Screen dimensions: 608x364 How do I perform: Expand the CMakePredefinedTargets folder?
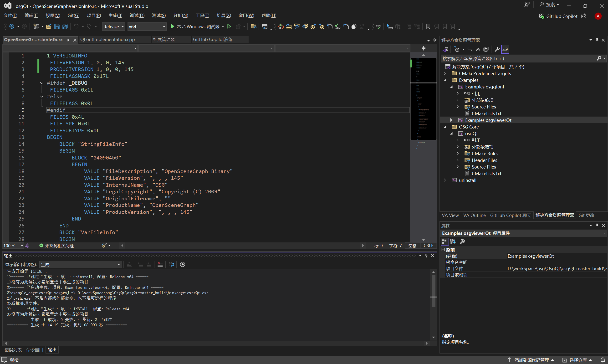point(445,73)
